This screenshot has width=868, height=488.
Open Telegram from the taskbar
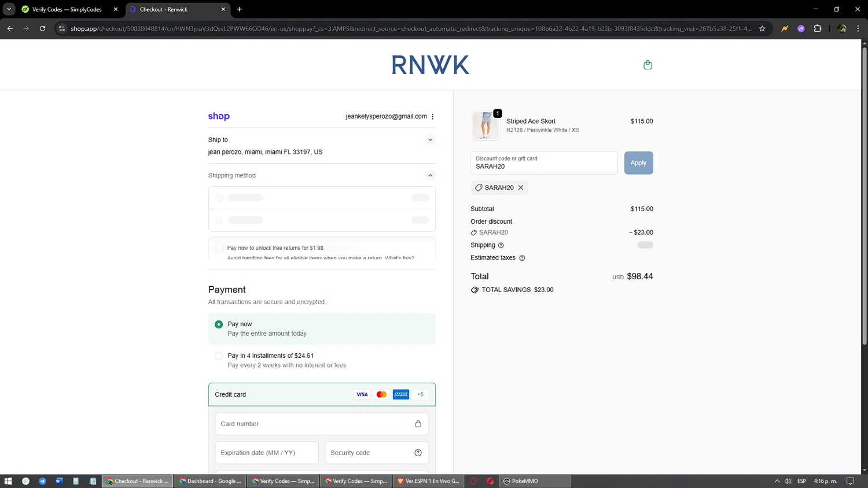coord(42,481)
